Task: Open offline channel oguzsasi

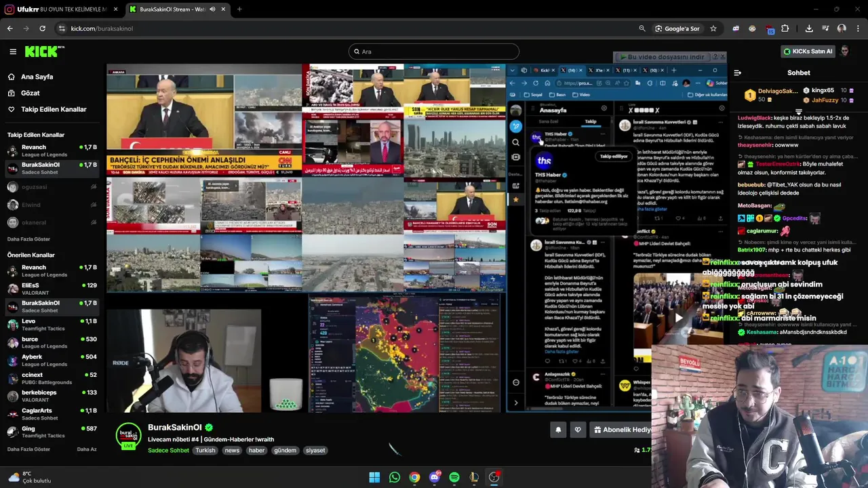Action: click(52, 187)
